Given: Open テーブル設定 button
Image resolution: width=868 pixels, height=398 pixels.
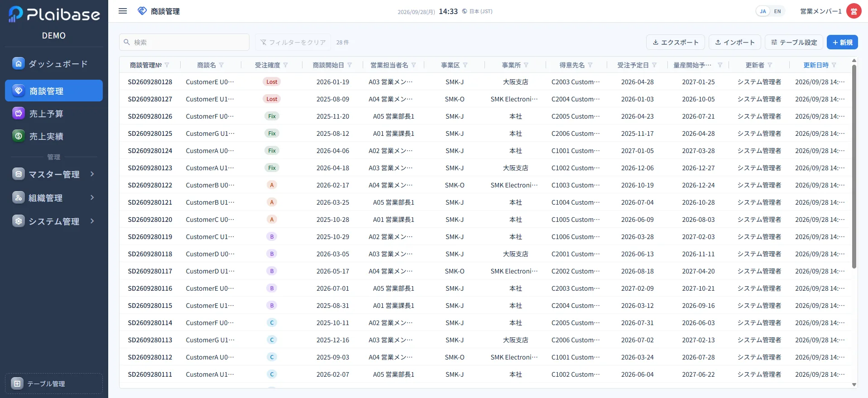Looking at the screenshot, I should (x=794, y=42).
